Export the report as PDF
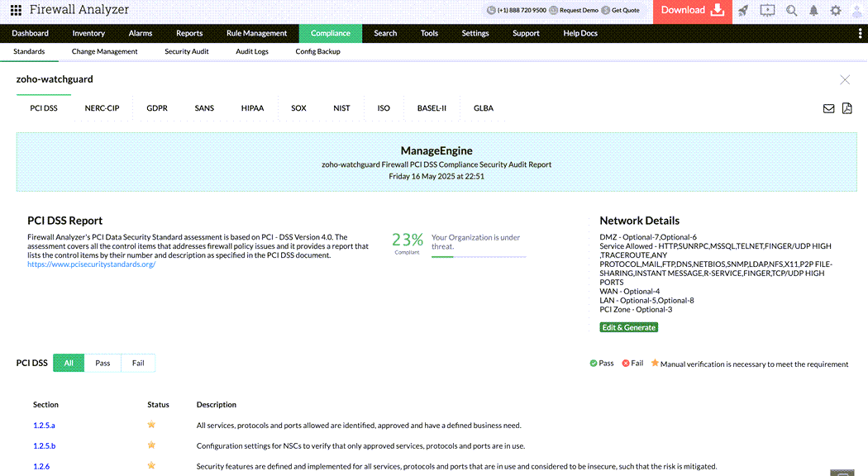 point(846,108)
